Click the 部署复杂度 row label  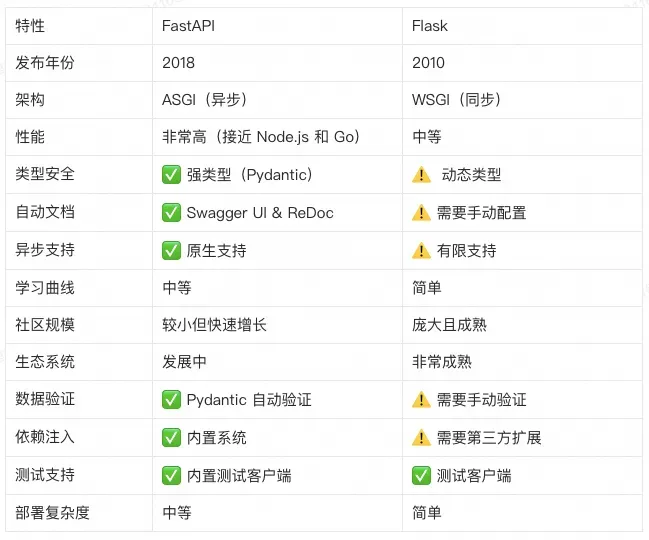[52, 513]
